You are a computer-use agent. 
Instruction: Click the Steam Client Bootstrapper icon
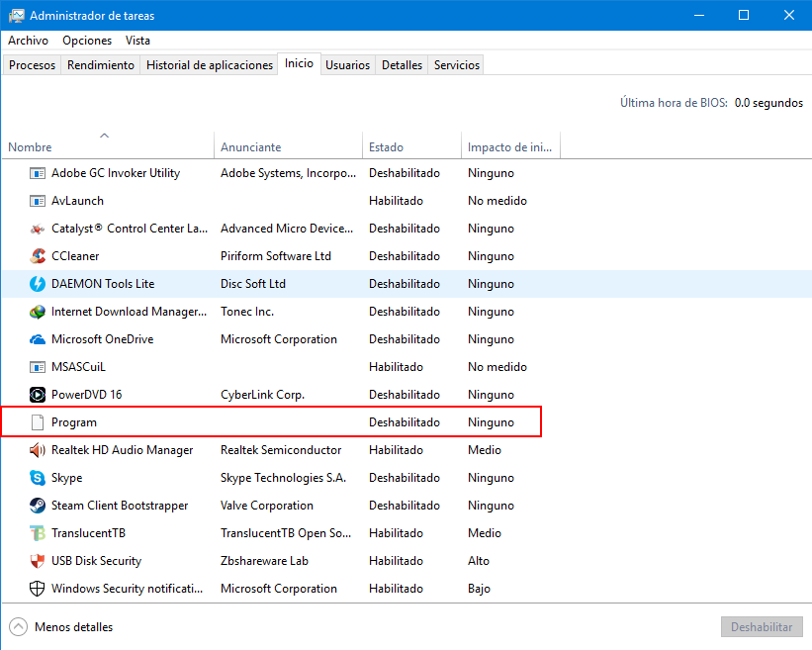[x=38, y=506]
